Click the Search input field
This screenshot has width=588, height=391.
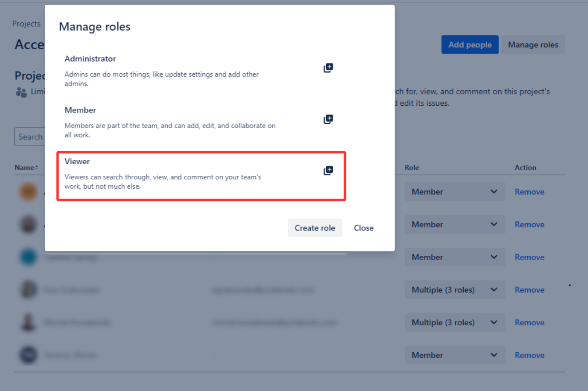(30, 137)
